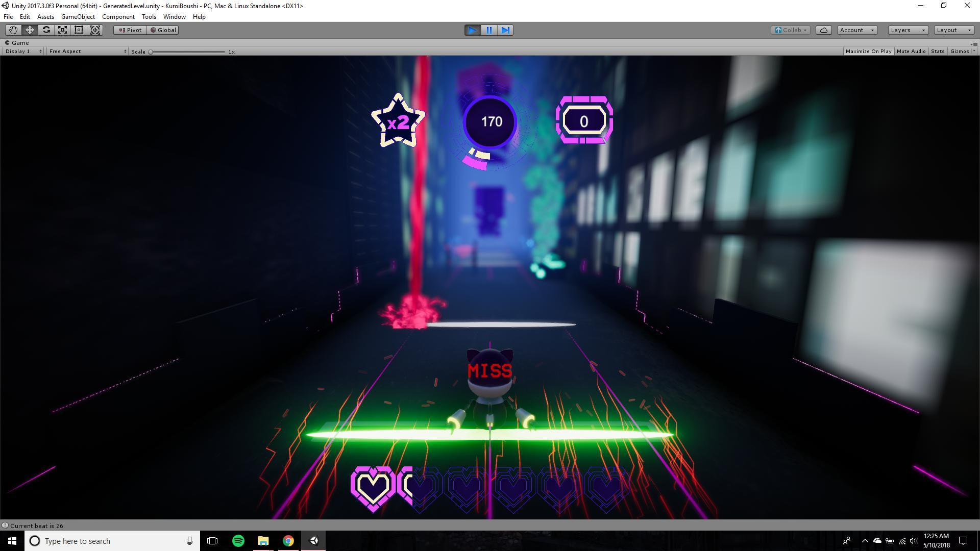Enable Maximize On Play
The width and height of the screenshot is (980, 551).
coord(868,51)
